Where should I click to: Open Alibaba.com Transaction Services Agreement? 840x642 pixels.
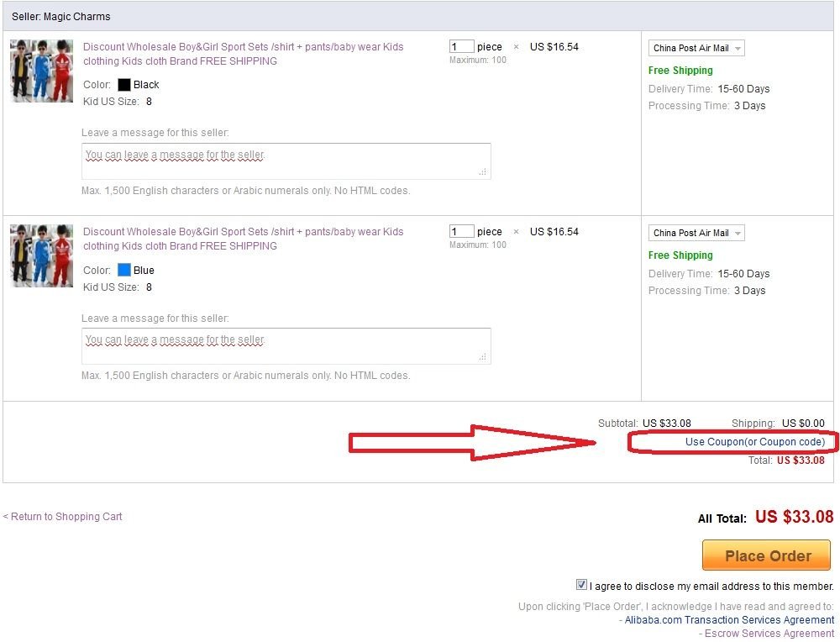729,620
